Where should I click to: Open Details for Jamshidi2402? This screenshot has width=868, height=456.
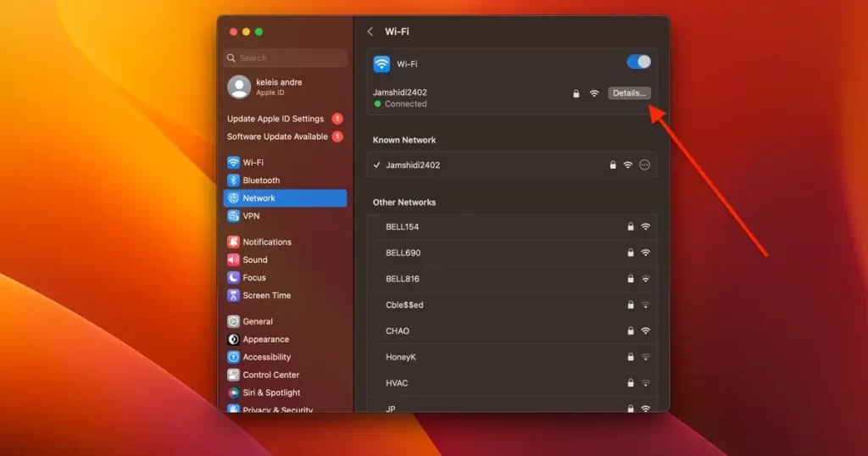pyautogui.click(x=629, y=93)
